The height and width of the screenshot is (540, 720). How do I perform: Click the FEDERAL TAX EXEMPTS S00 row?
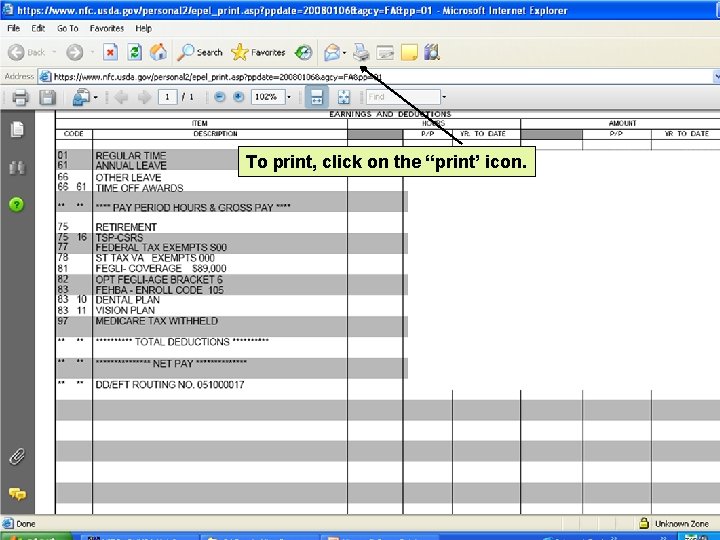point(161,248)
